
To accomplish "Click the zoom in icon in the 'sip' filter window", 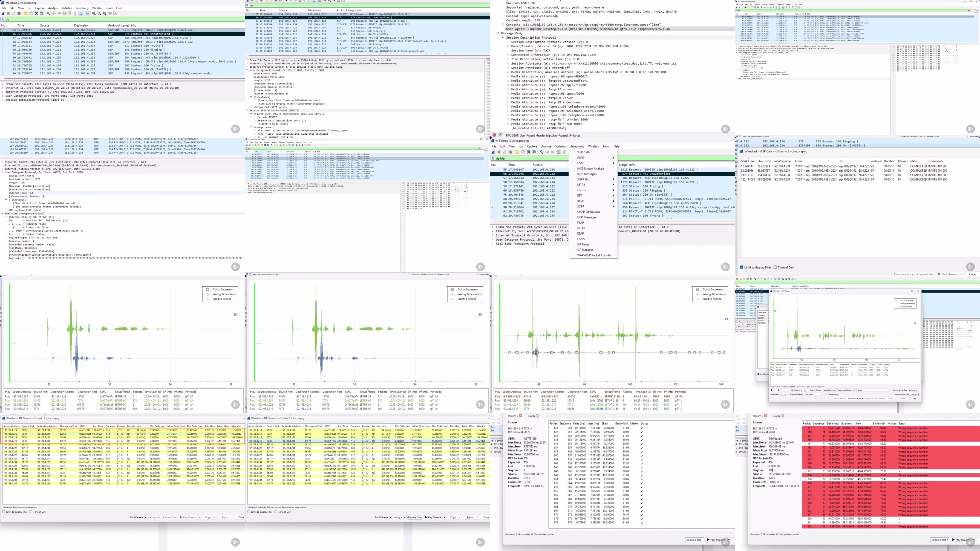I will [94, 13].
